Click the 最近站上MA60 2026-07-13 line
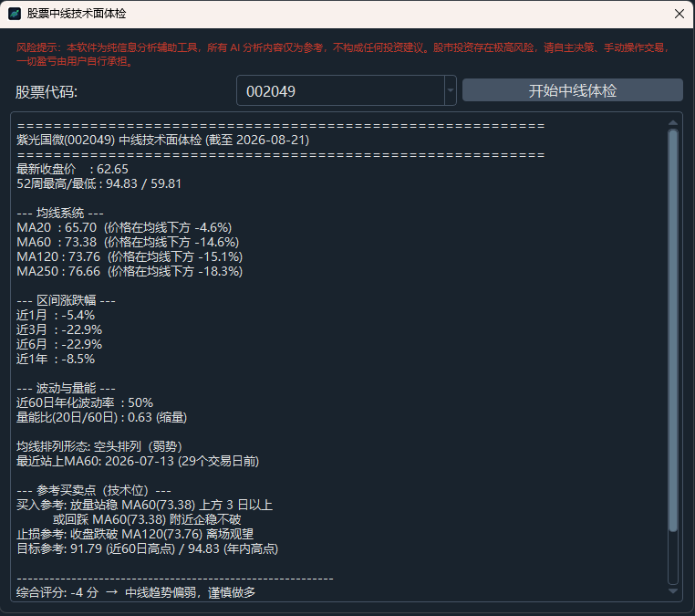Image resolution: width=695 pixels, height=616 pixels. tap(138, 461)
